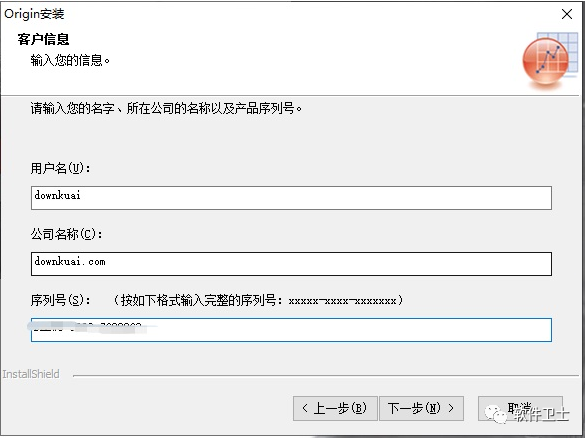Click the 请输入您的名字 instruction sentence

point(166,108)
